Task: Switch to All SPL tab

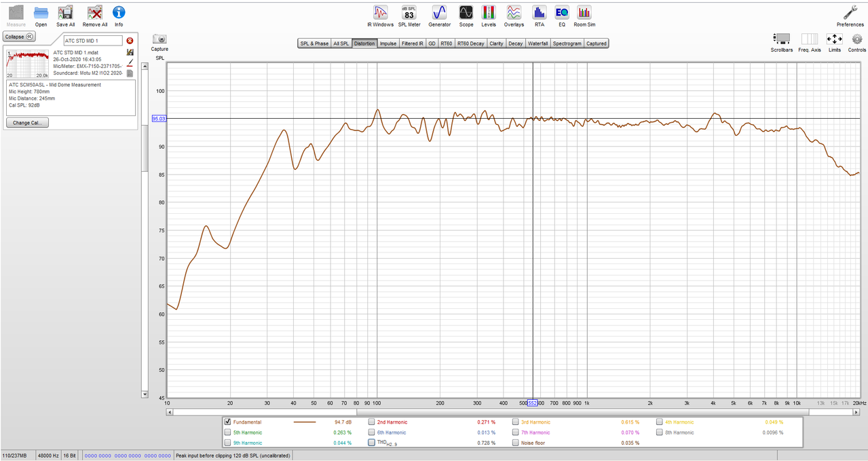Action: [x=341, y=43]
